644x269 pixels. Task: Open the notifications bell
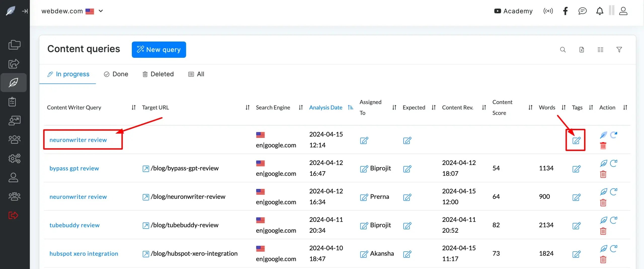tap(600, 11)
